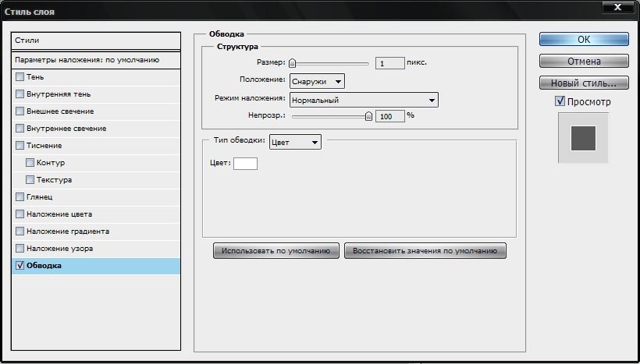The width and height of the screenshot is (640, 364).
Task: Select the Тиснение style entry
Action: [x=44, y=146]
